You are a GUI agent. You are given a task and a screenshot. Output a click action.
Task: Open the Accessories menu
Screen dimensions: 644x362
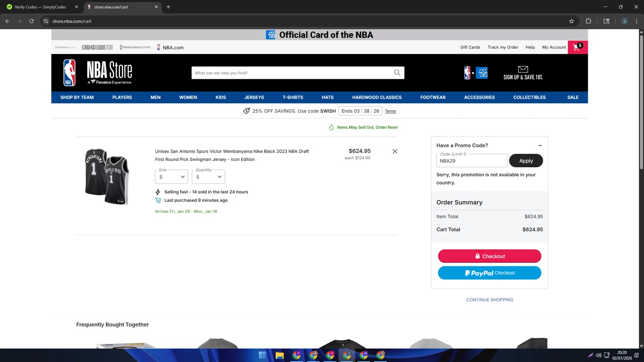pos(479,97)
